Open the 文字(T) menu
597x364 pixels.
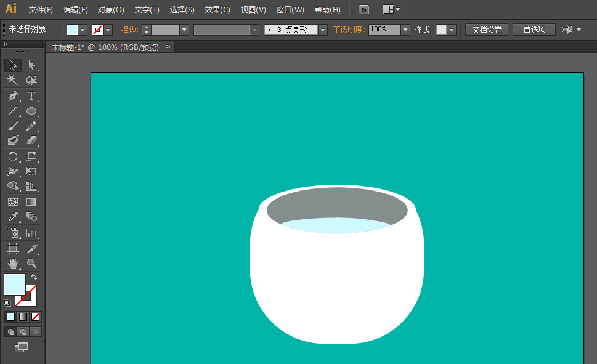[147, 9]
